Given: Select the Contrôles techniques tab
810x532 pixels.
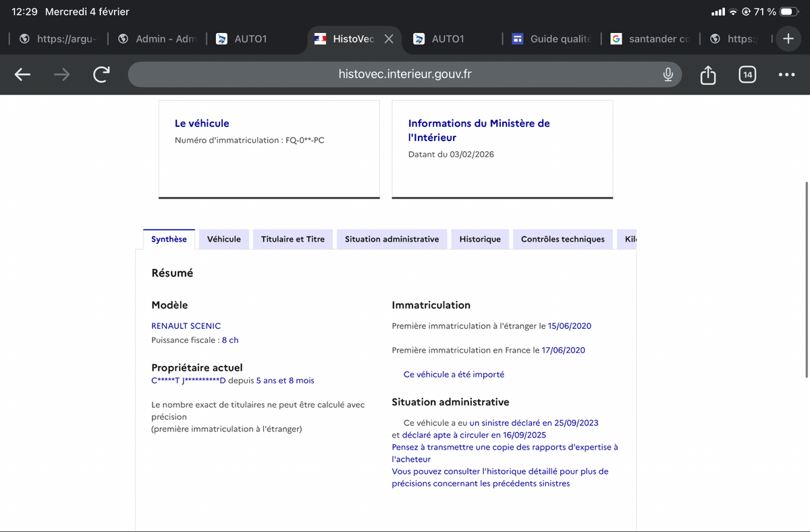Looking at the screenshot, I should (x=562, y=238).
